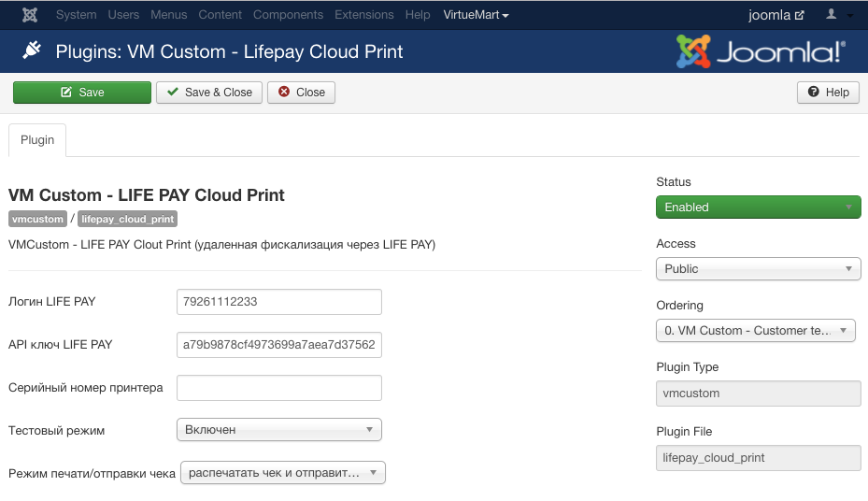Click the 'Тестовый режим' label
Viewport: 868px width, 501px height.
(56, 431)
